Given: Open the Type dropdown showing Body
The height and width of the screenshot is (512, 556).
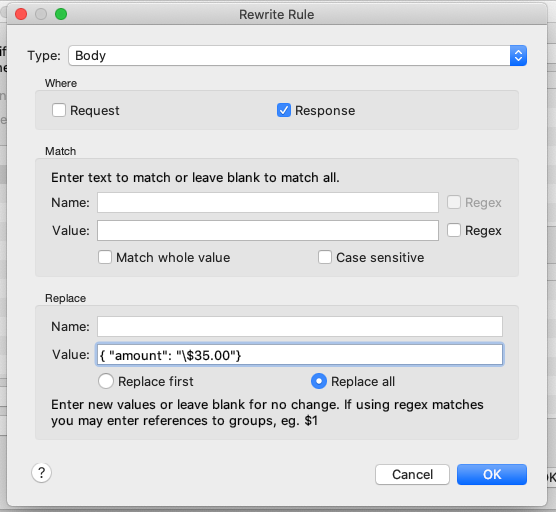Looking at the screenshot, I should (297, 56).
